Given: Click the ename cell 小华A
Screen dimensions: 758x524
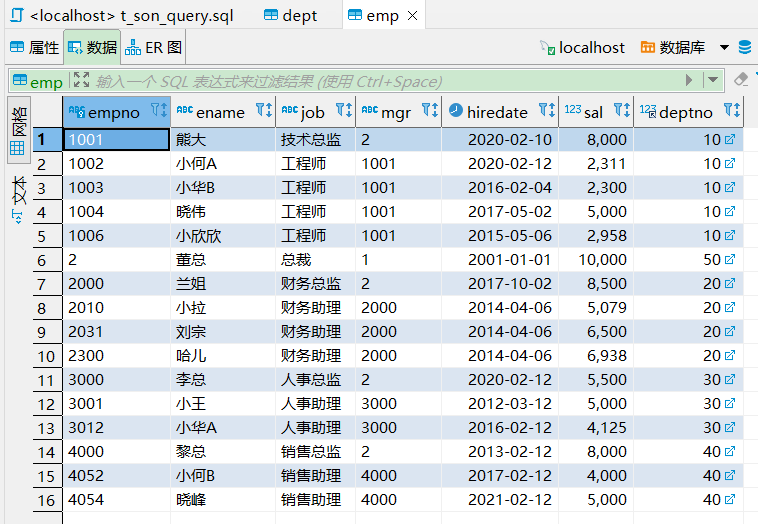Looking at the screenshot, I should [x=223, y=428].
